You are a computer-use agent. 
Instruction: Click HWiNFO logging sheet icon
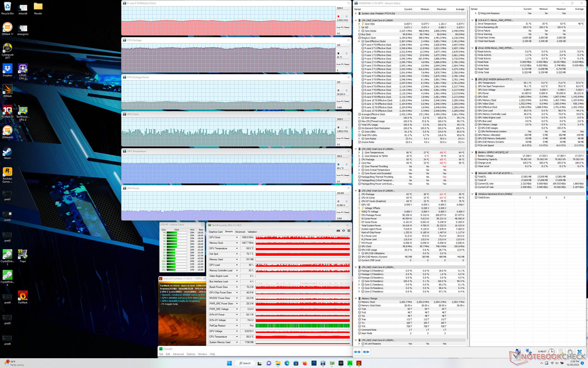pyautogui.click(x=561, y=352)
